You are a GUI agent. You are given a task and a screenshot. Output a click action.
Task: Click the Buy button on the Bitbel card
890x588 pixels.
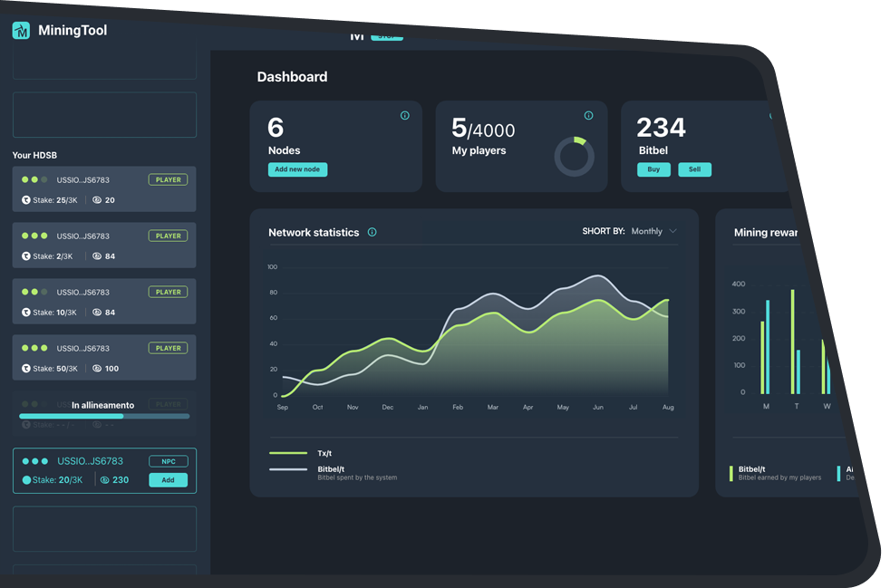pos(653,169)
